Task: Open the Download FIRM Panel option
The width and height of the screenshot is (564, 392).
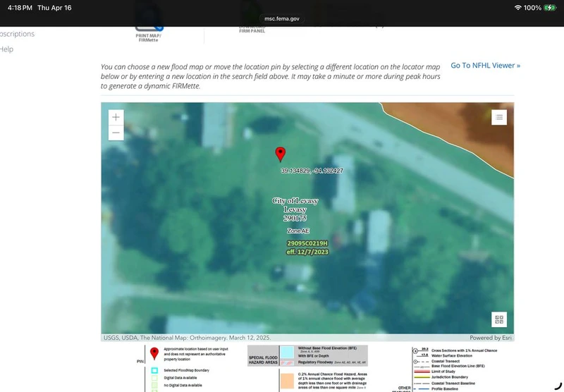Action: pos(252,29)
